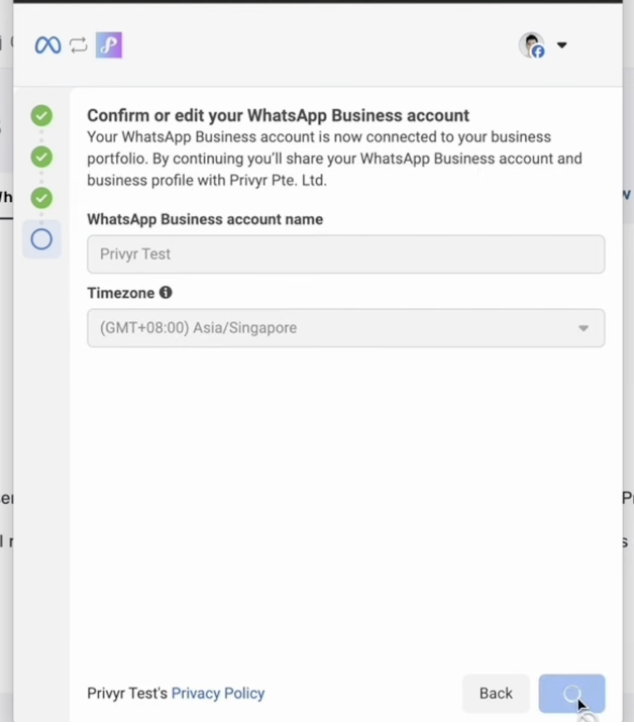Expand the account switcher arrow
The height and width of the screenshot is (726, 634).
tap(562, 45)
